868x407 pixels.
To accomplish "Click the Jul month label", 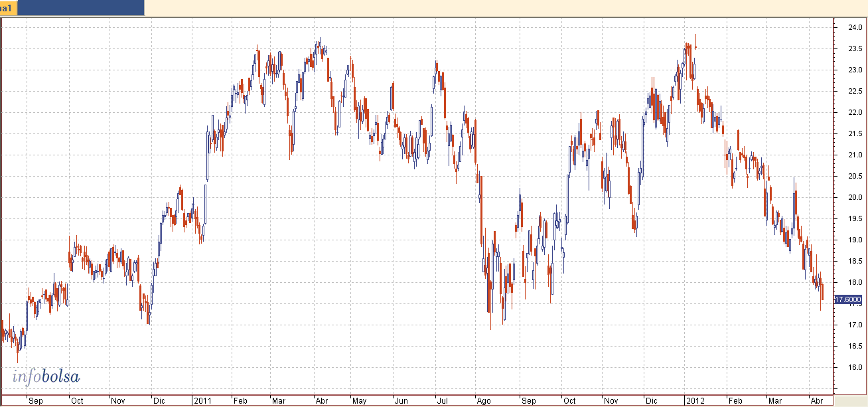I will 442,401.
